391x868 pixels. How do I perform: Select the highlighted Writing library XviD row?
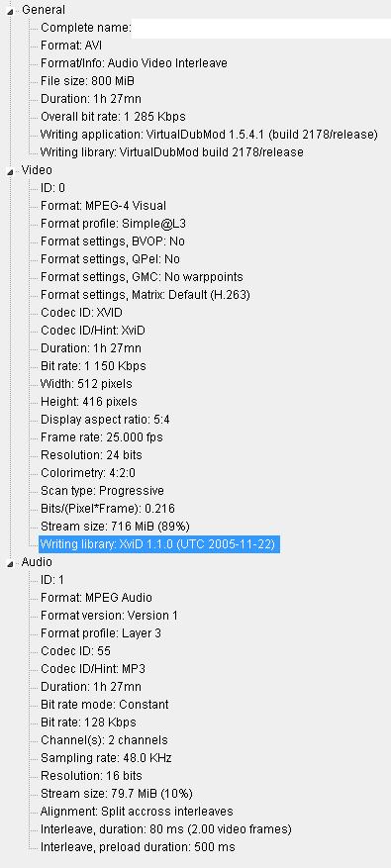[158, 544]
